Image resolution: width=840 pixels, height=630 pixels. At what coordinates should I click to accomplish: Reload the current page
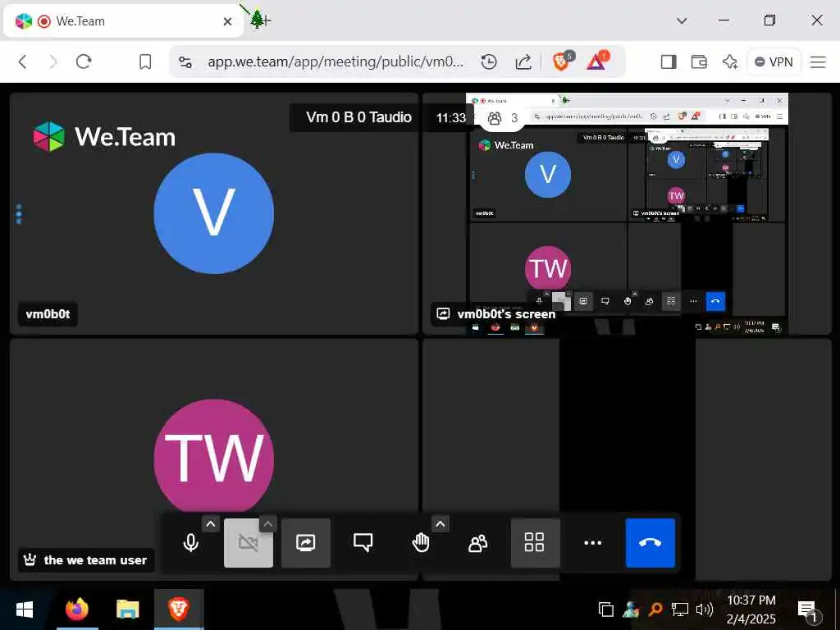[x=84, y=62]
